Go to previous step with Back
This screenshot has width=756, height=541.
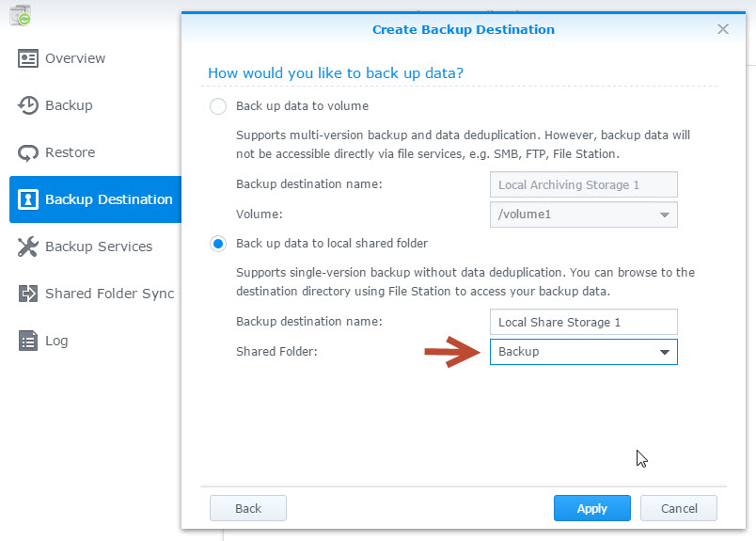[248, 508]
